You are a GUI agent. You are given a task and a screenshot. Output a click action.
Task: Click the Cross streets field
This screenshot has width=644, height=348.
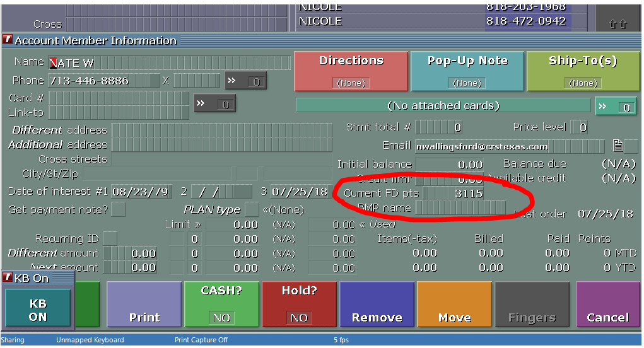pyautogui.click(x=222, y=159)
